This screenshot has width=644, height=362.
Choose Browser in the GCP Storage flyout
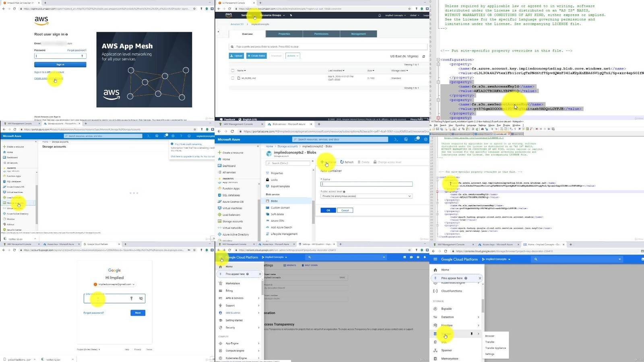(x=489, y=336)
